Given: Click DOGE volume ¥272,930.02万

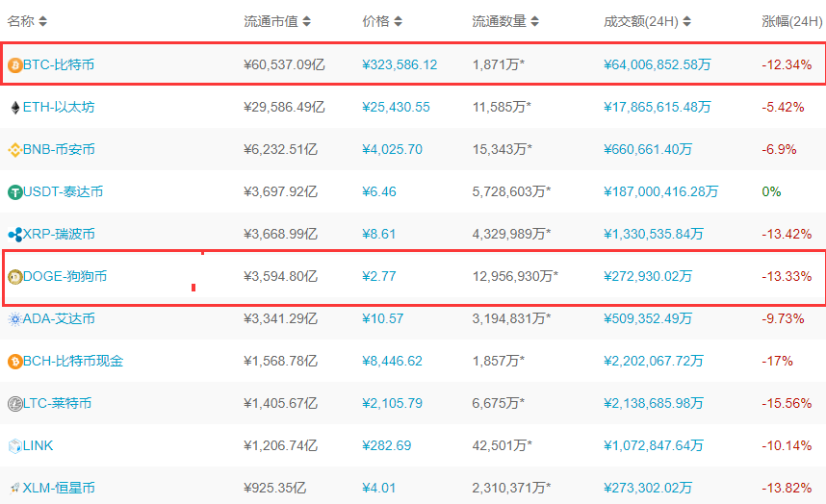Looking at the screenshot, I should (x=648, y=276).
